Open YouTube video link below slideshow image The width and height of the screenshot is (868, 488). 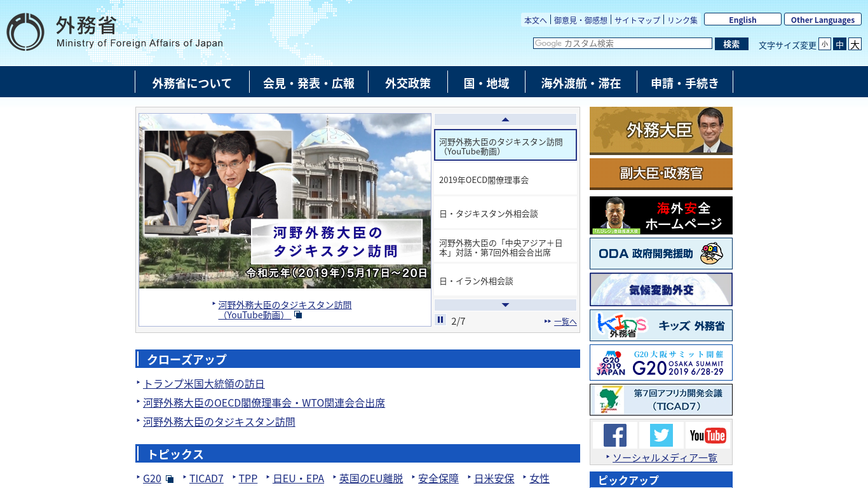(x=285, y=309)
